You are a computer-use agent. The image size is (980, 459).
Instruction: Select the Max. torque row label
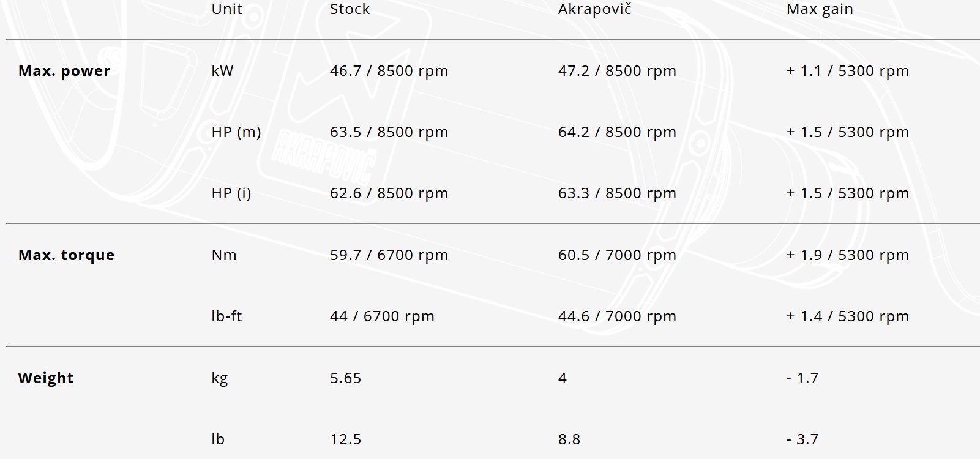[x=66, y=255]
